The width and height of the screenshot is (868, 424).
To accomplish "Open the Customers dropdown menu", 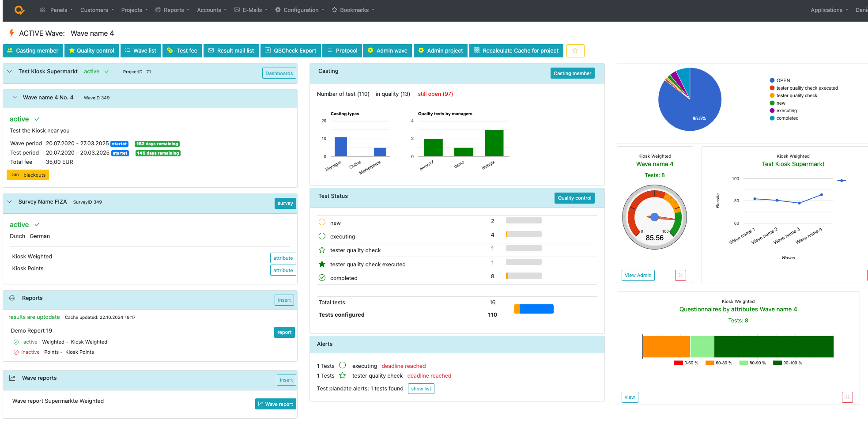I will [x=97, y=10].
